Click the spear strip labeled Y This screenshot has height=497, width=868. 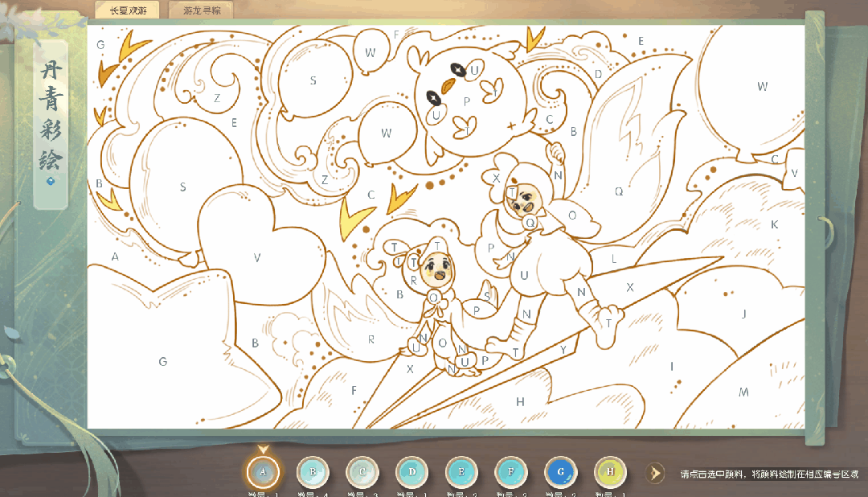pos(563,349)
